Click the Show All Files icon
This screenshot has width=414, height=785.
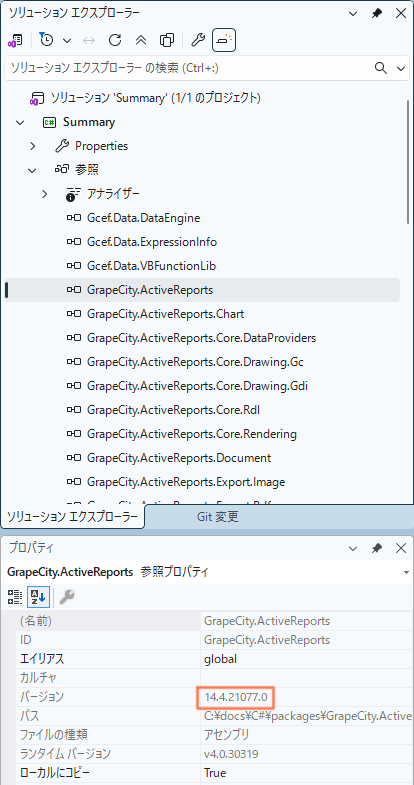coord(167,41)
